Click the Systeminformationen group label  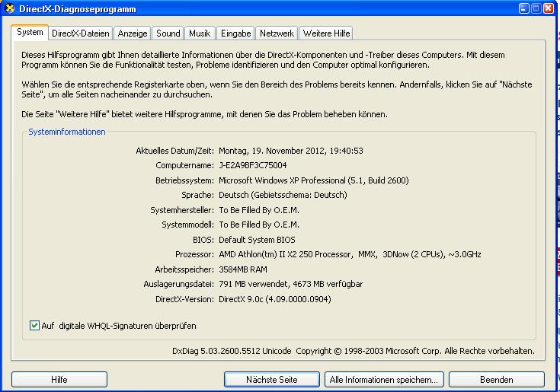[67, 132]
